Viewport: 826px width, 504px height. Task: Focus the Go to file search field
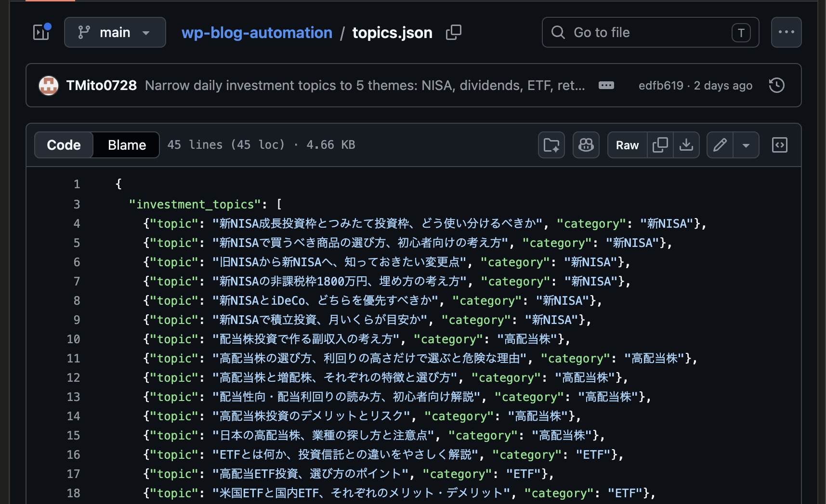click(650, 32)
